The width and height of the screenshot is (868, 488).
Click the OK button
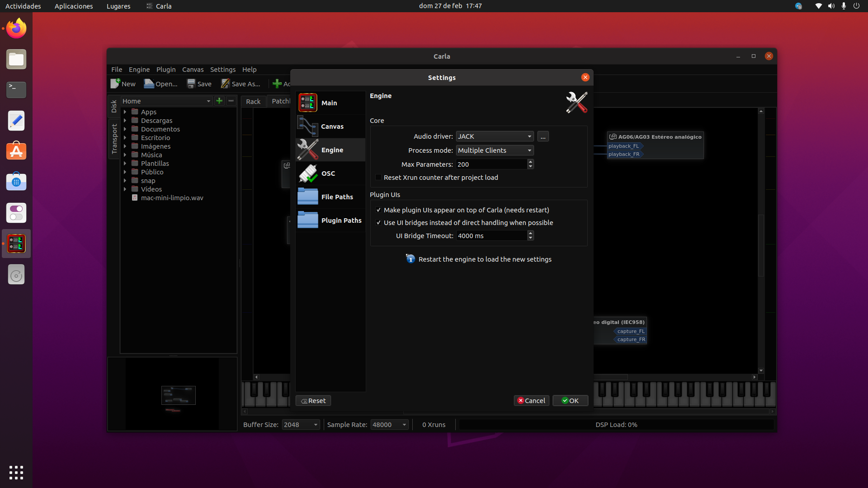point(570,401)
